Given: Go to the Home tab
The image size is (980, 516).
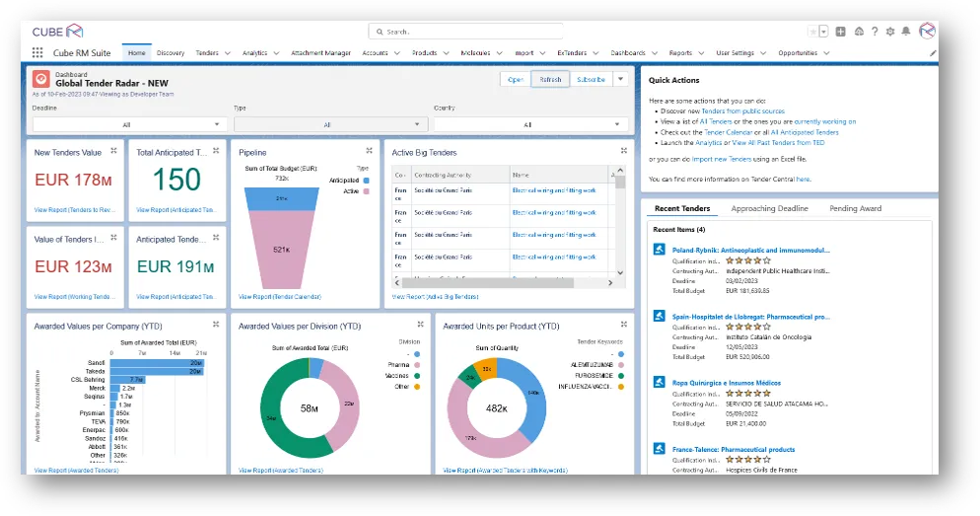Looking at the screenshot, I should click(x=136, y=53).
